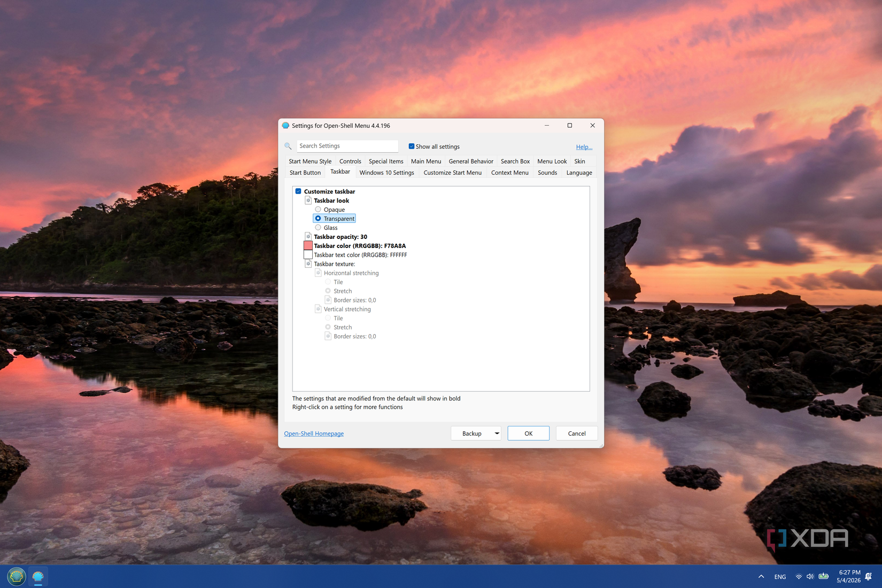Click the Cancel button

[577, 434]
